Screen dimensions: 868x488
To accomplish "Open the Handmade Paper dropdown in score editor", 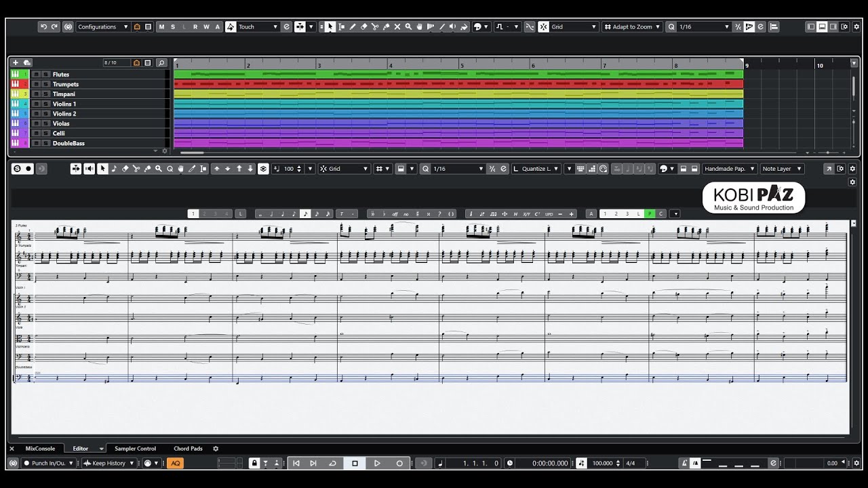I will pyautogui.click(x=729, y=169).
